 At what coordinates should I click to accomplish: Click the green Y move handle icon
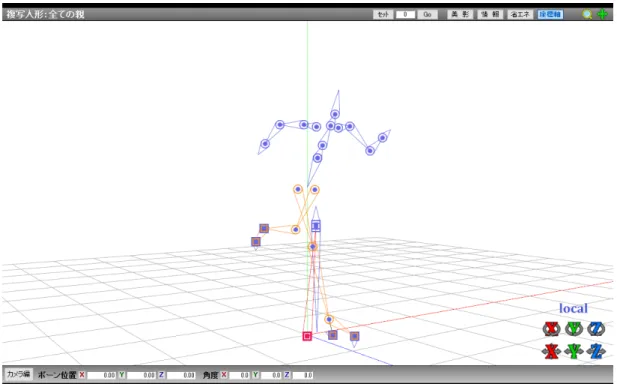(574, 351)
